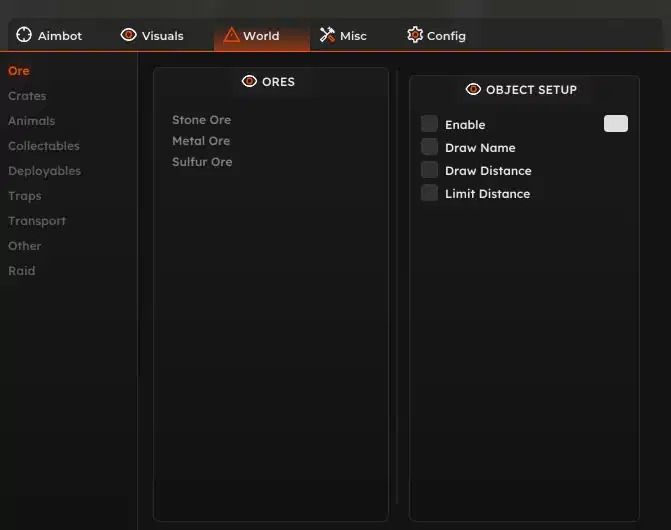Viewport: 671px width, 530px height.
Task: Click the eye icon beside OBJECT SETUP
Action: click(x=474, y=89)
